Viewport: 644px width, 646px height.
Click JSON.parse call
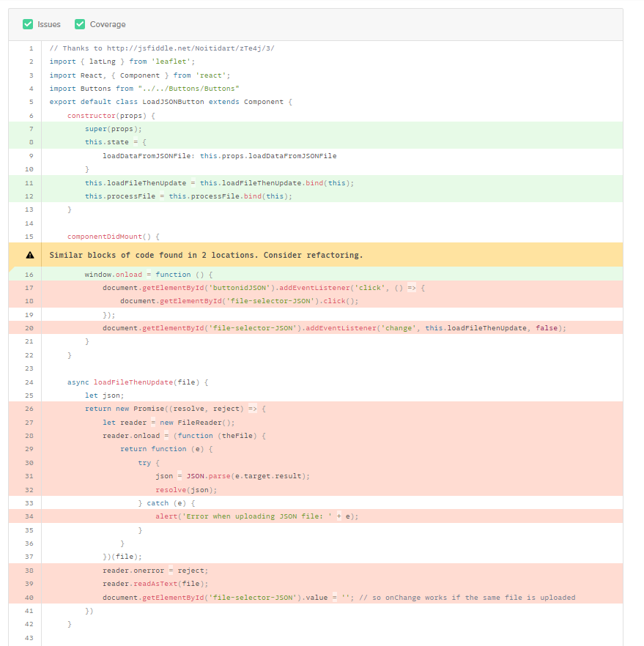(x=208, y=476)
